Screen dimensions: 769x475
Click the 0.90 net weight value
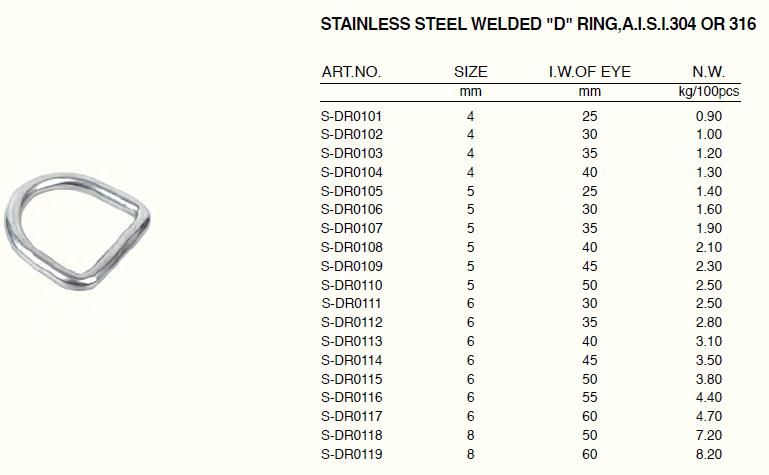708,115
